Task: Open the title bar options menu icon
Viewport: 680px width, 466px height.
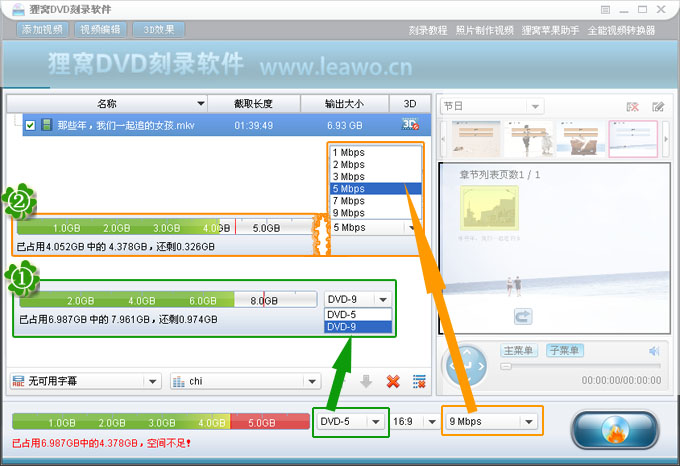Action: (605, 10)
